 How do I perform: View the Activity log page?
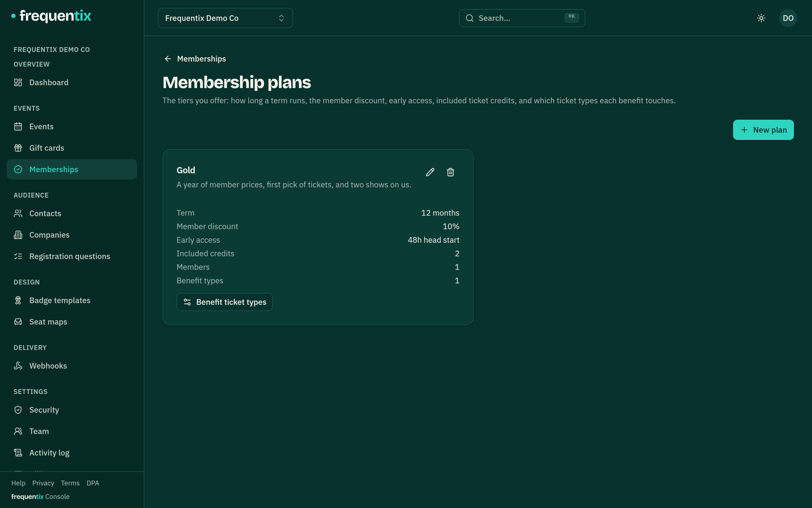tap(72, 453)
